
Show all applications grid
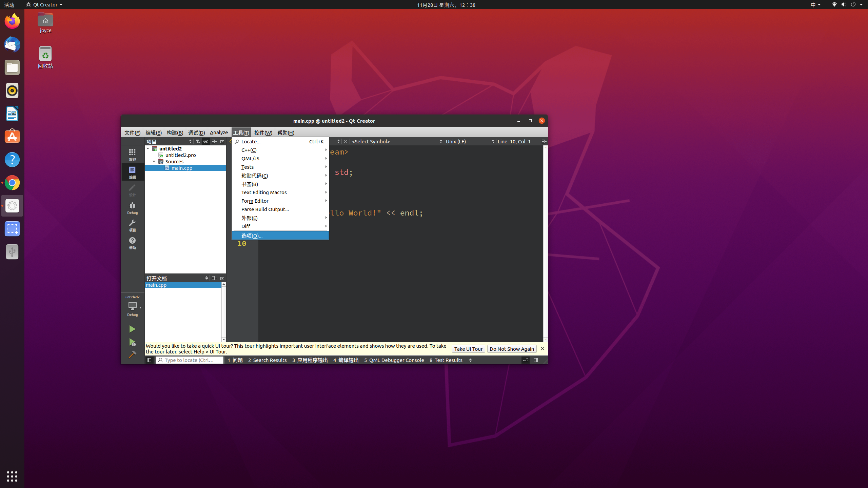pos(12,476)
